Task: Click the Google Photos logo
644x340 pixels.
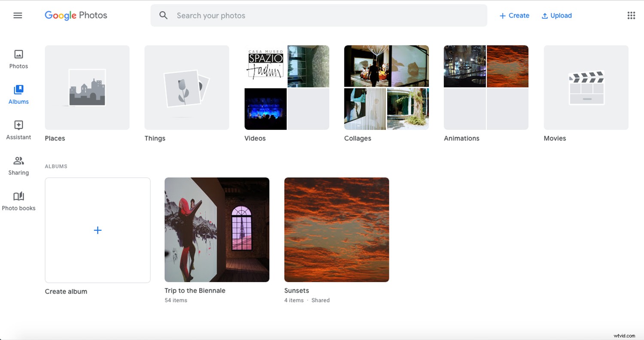Action: pyautogui.click(x=76, y=15)
